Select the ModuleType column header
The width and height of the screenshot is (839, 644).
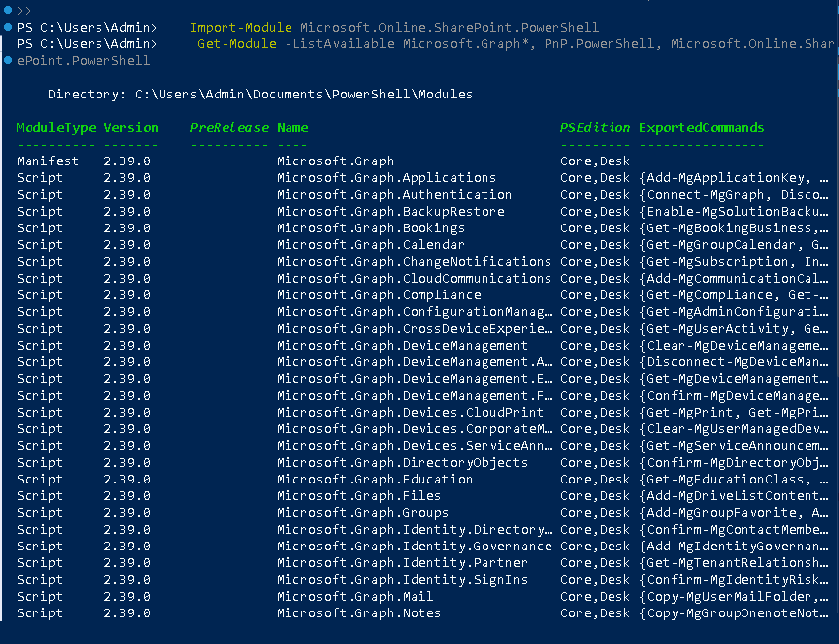point(56,128)
